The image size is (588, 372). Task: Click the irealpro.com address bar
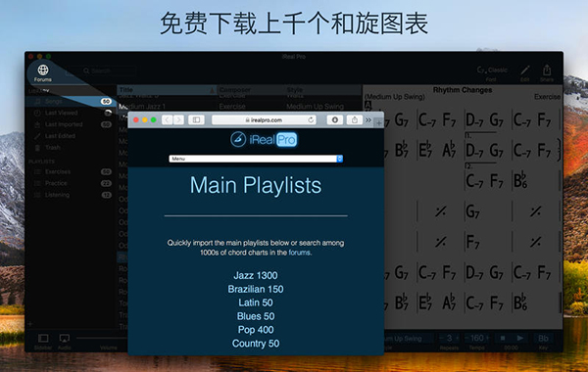[x=264, y=119]
